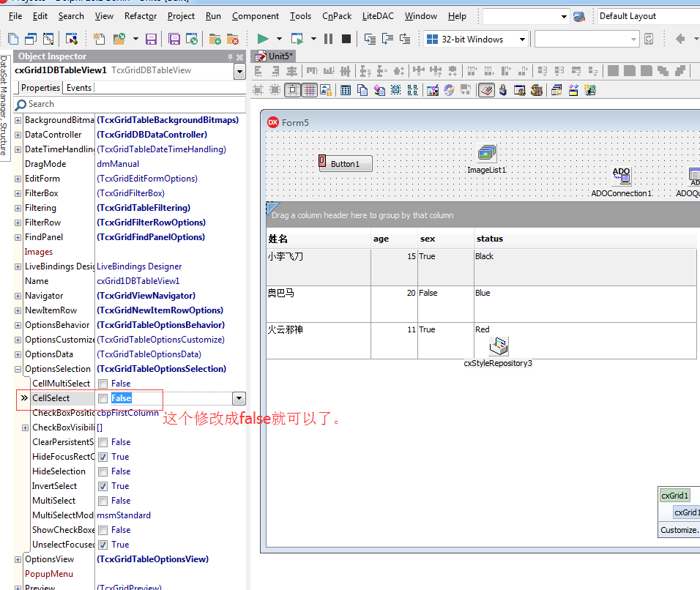This screenshot has width=700, height=590.
Task: Click the Trace Into step icon
Action: (x=370, y=39)
